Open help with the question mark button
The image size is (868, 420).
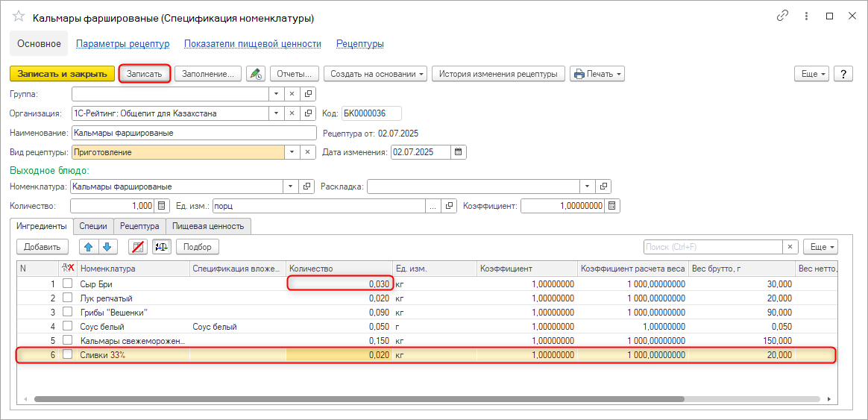click(843, 74)
